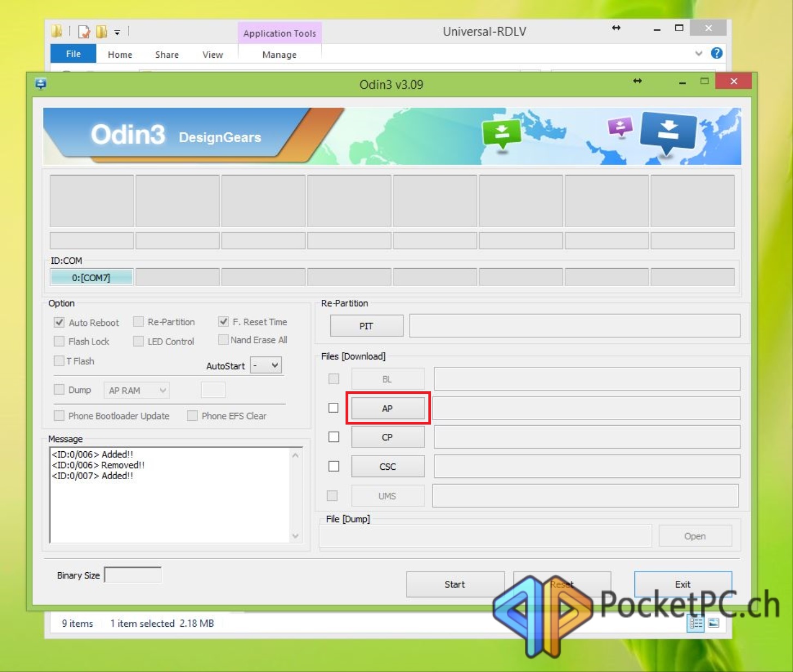
Task: Open the AutoStart dropdown
Action: pos(266,365)
